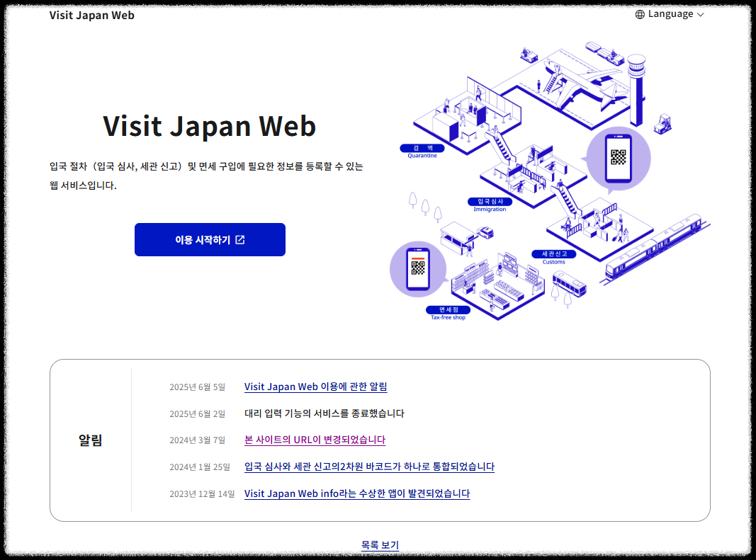Open the 본 사이트의 URL이 변경되었습니다 notice
Image resolution: width=756 pixels, height=560 pixels.
click(315, 440)
